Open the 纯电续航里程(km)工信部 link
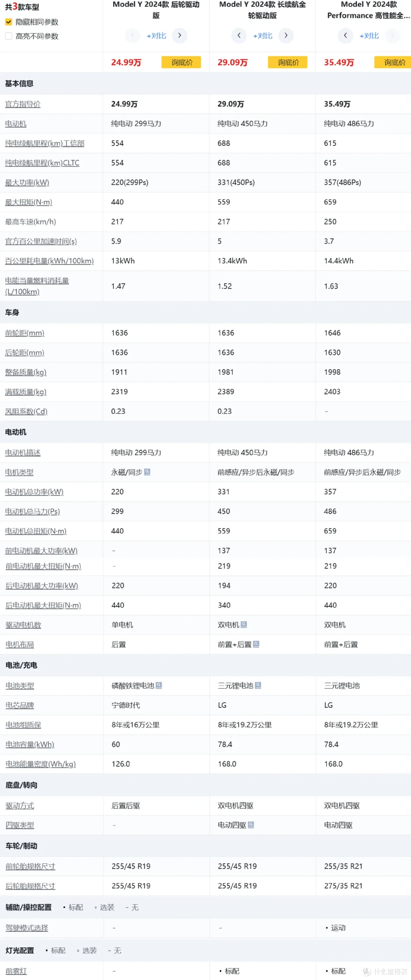Screen dimensions: 411x980 click(45, 143)
